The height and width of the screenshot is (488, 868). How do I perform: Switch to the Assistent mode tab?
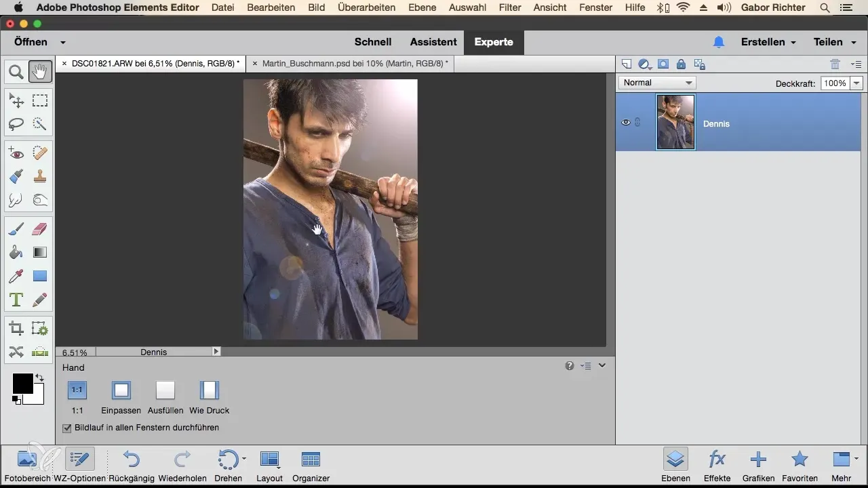click(433, 42)
